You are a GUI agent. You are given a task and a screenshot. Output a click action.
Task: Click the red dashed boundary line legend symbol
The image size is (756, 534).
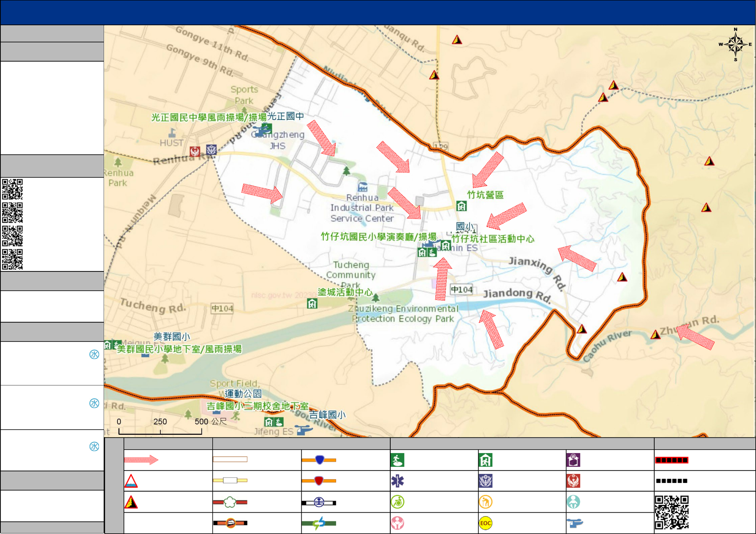[672, 460]
